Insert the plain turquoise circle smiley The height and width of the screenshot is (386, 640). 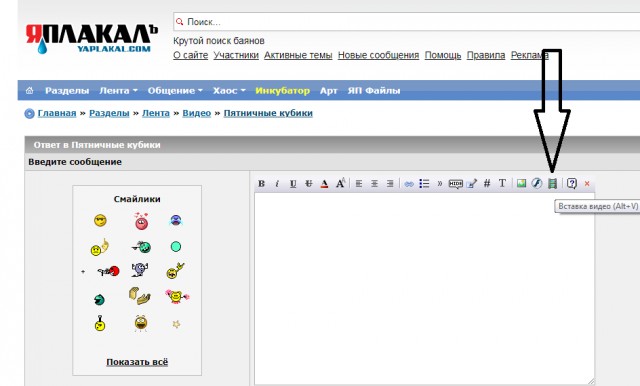(x=176, y=246)
